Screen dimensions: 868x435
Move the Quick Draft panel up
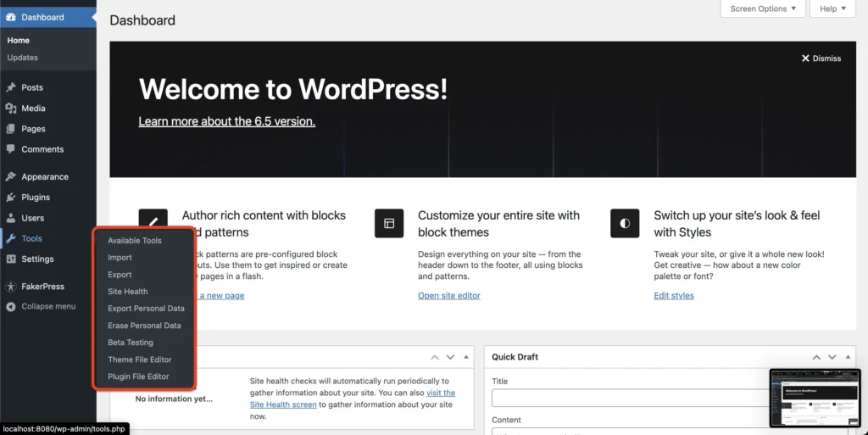click(x=817, y=357)
